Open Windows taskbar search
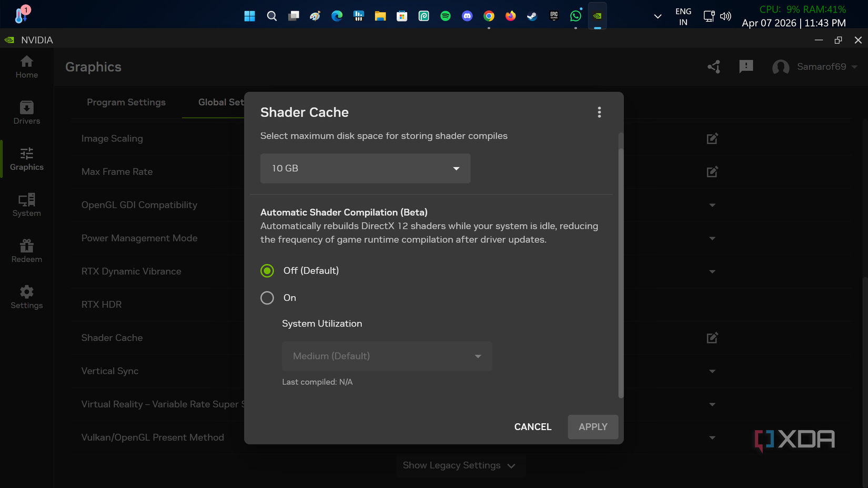Image resolution: width=868 pixels, height=488 pixels. point(271,16)
